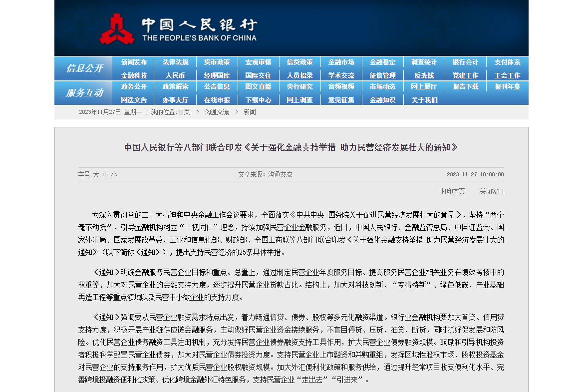Select 央行研究 navigation item
This screenshot has width=583, height=392.
[299, 87]
